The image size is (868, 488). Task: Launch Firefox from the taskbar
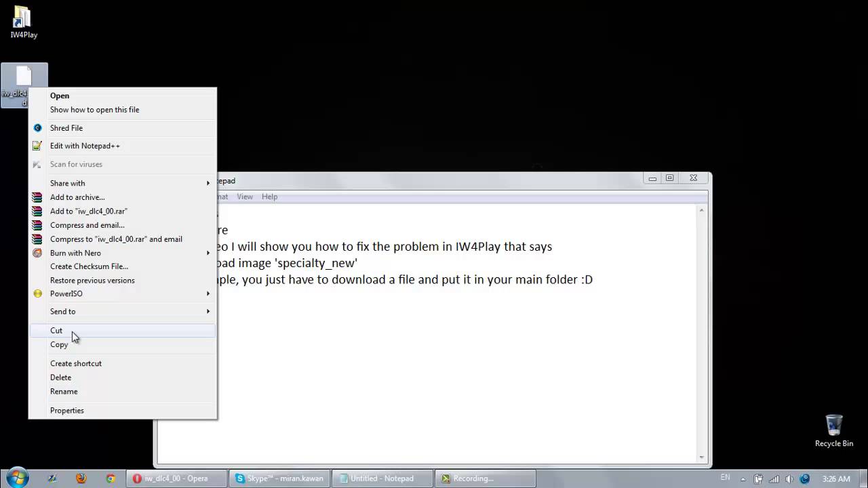[x=81, y=478]
